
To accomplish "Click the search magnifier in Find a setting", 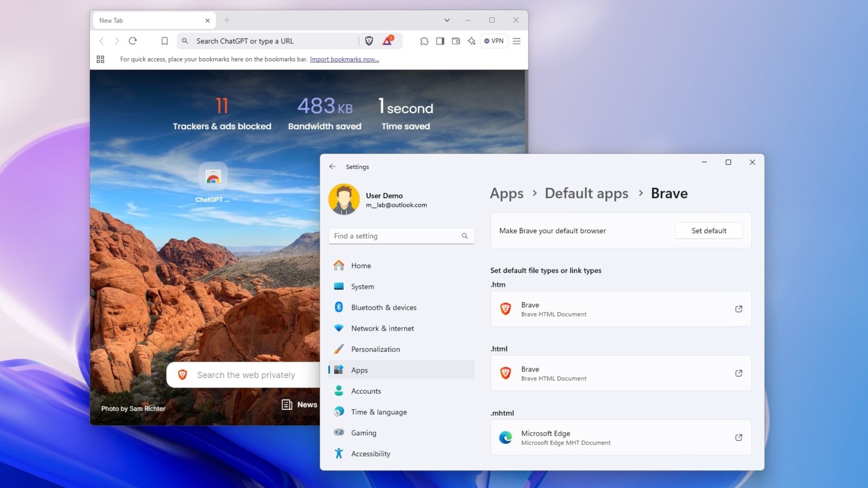I will coord(465,236).
